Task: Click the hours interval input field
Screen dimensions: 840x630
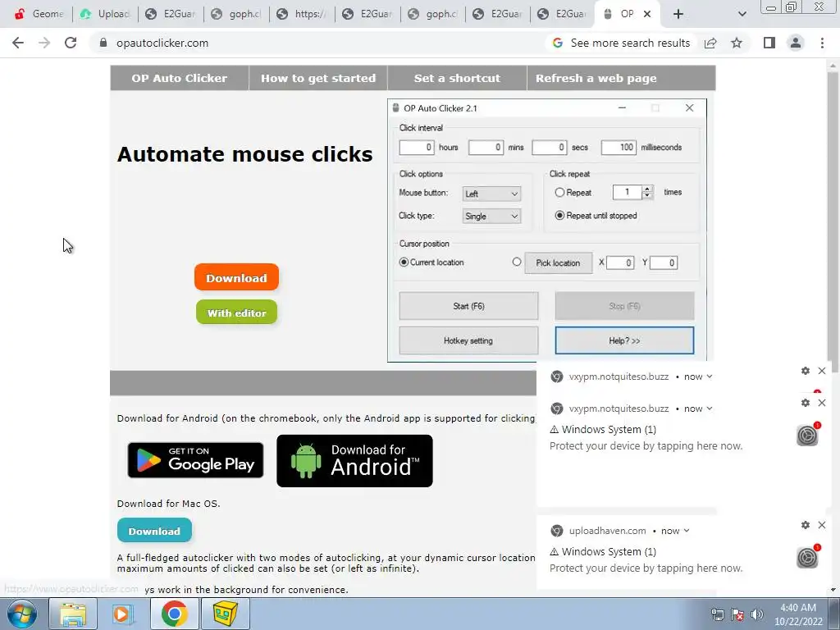Action: tap(416, 148)
